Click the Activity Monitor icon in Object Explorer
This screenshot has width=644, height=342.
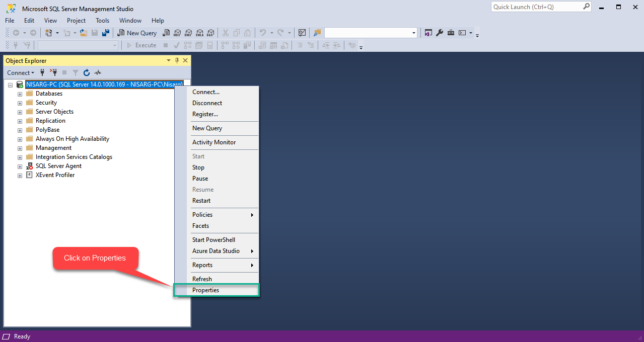(98, 73)
